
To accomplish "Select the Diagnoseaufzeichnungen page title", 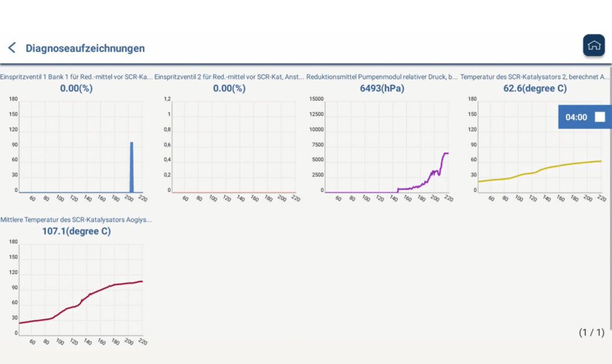I will pos(85,48).
